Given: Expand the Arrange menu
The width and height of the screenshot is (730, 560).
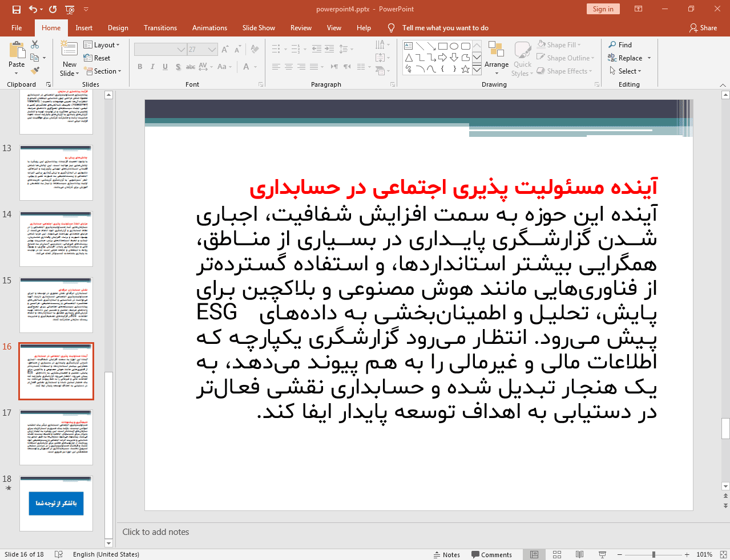Looking at the screenshot, I should 497,58.
